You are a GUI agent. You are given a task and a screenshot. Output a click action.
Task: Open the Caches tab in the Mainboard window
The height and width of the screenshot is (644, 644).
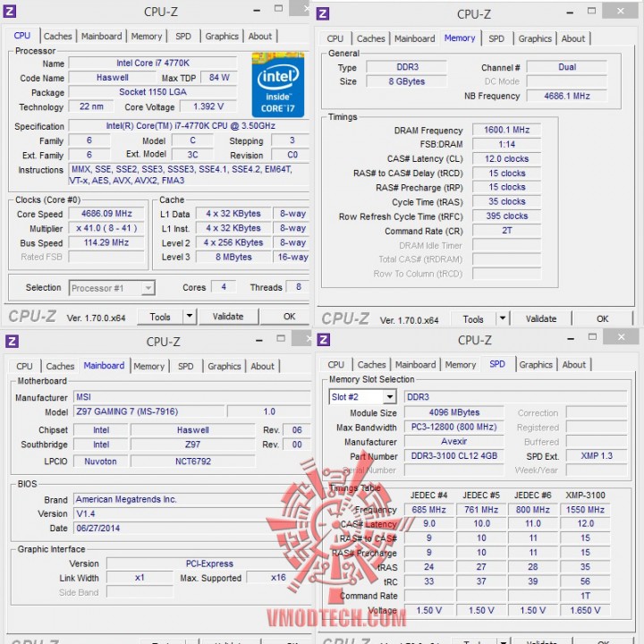[x=60, y=366]
